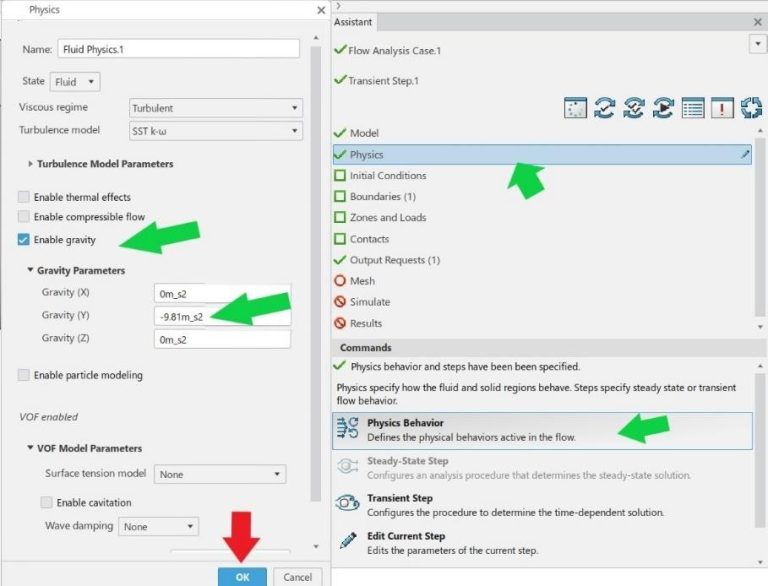Viewport: 768px width, 586px height.
Task: Click the red circle status icon beside Mesh
Action: click(340, 281)
